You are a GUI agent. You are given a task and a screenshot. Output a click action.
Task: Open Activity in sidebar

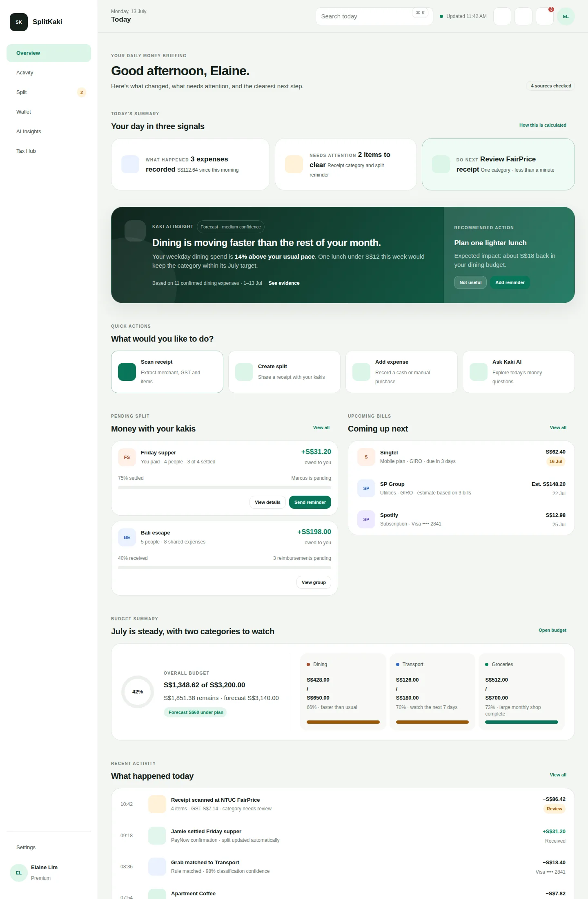coord(49,73)
